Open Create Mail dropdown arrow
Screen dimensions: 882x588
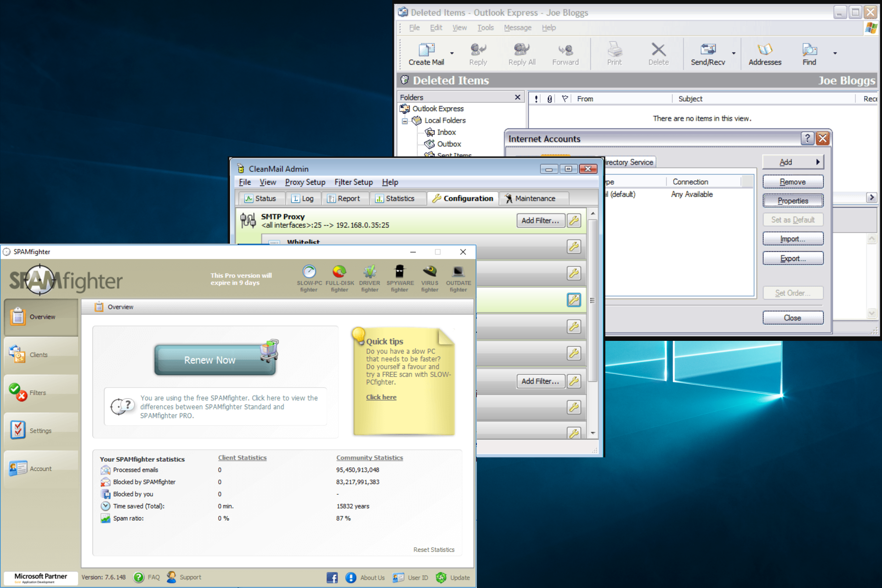point(452,54)
